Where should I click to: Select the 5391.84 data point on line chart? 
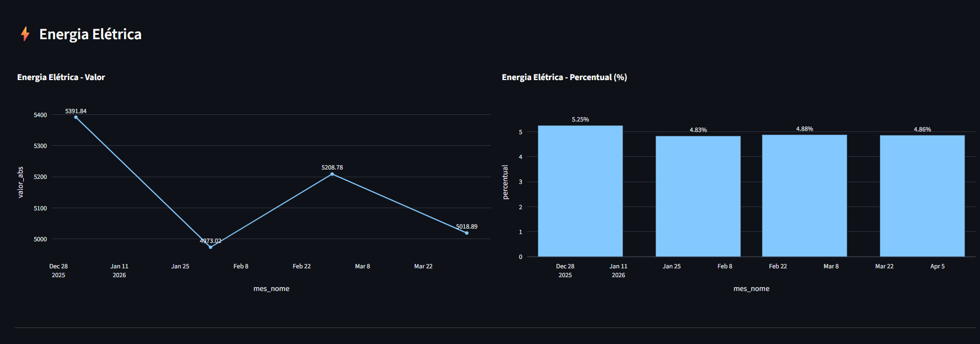(76, 117)
